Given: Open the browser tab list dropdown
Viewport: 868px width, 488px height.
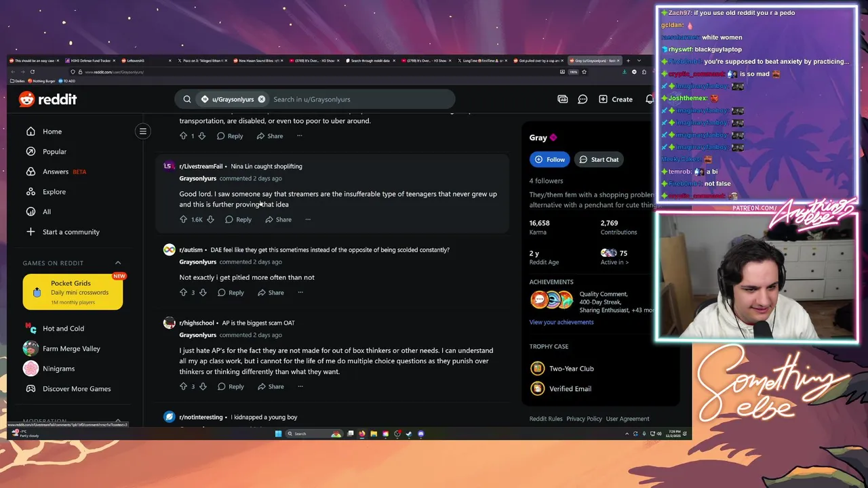Looking at the screenshot, I should [x=639, y=60].
